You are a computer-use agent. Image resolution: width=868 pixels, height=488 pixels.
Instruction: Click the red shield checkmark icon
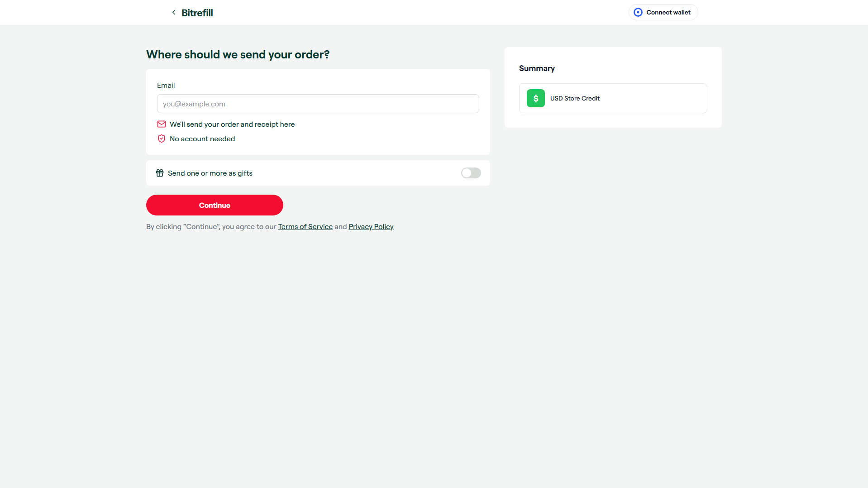[162, 139]
